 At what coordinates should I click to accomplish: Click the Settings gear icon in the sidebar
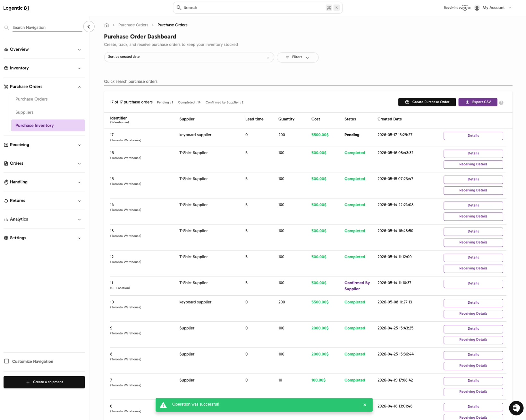6,238
